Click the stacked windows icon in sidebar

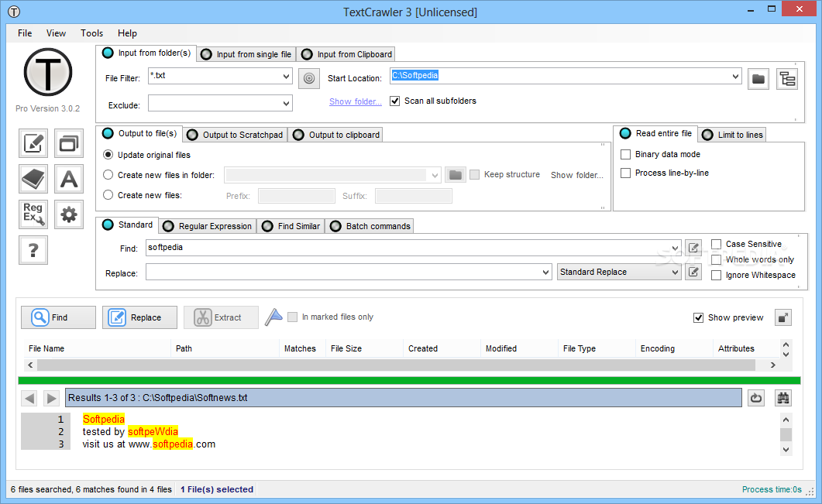pyautogui.click(x=69, y=143)
